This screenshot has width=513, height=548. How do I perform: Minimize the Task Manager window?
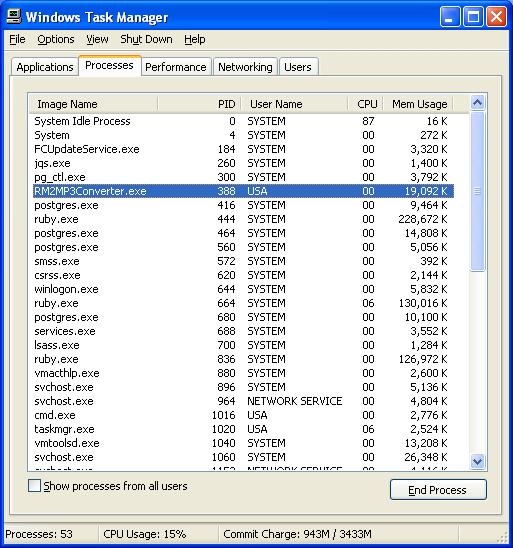click(x=450, y=16)
